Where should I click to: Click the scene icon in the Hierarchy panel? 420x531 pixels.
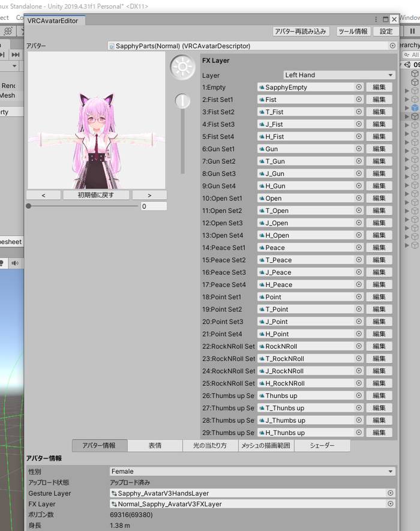point(407,64)
